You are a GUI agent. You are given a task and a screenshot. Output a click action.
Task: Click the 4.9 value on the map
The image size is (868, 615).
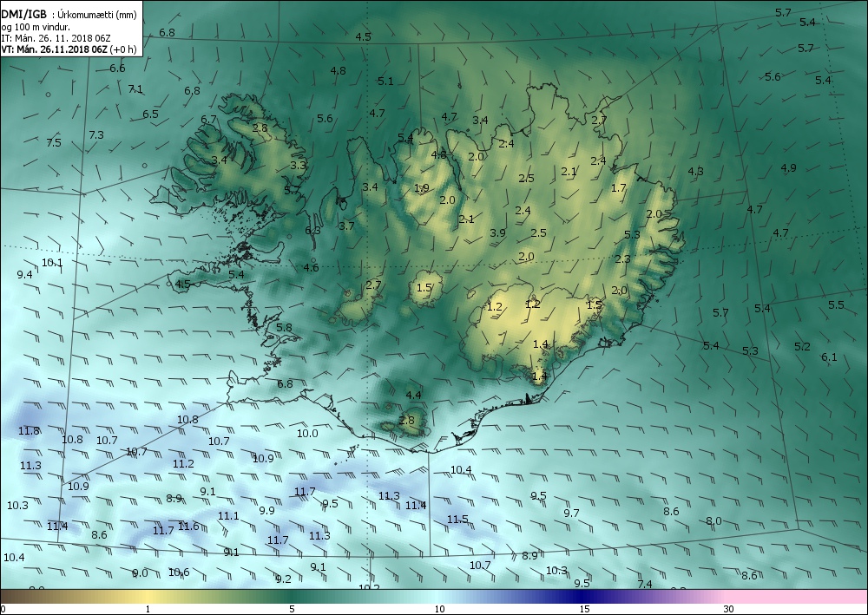tap(788, 167)
